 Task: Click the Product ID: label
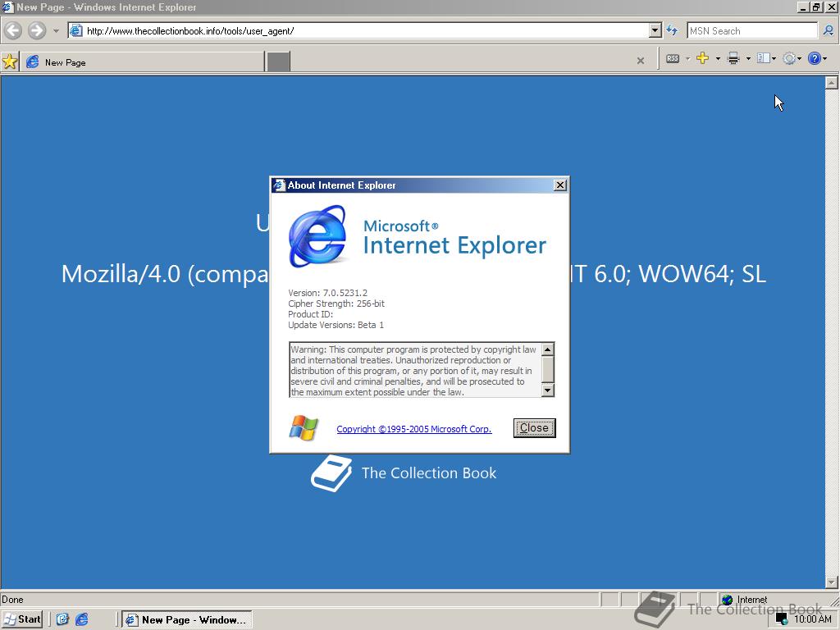[311, 314]
